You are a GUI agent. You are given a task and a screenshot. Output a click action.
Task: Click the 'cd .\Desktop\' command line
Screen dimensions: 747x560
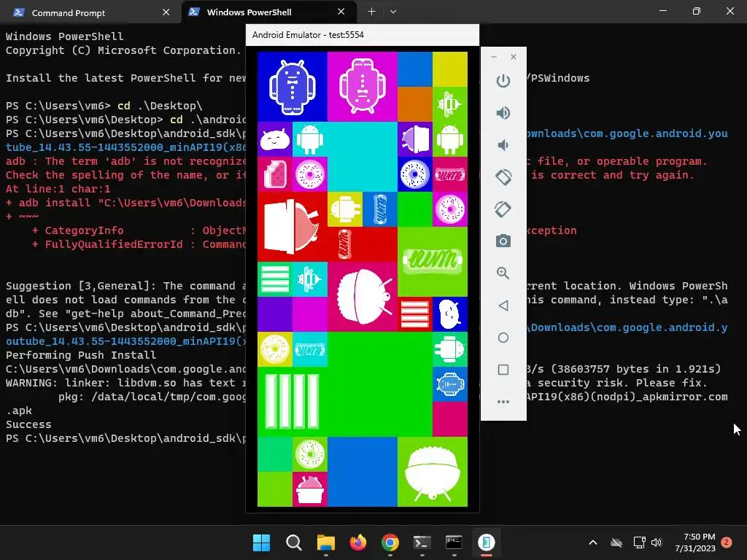click(x=160, y=106)
